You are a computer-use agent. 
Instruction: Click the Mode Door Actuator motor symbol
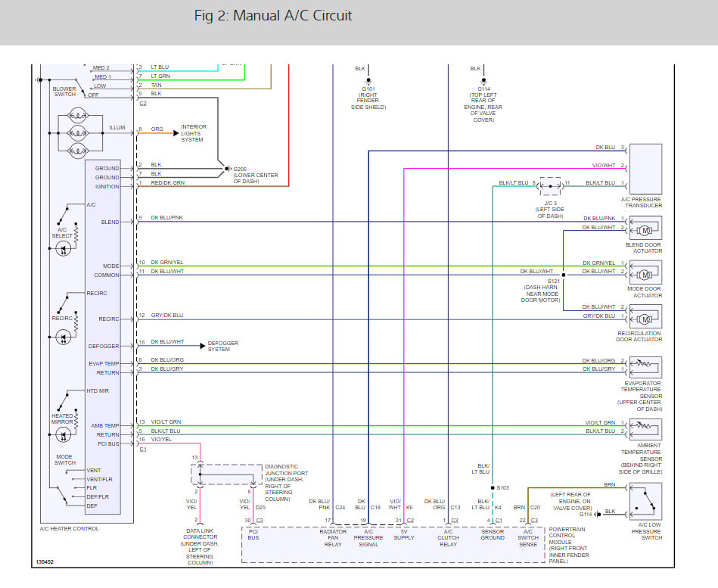[x=645, y=275]
